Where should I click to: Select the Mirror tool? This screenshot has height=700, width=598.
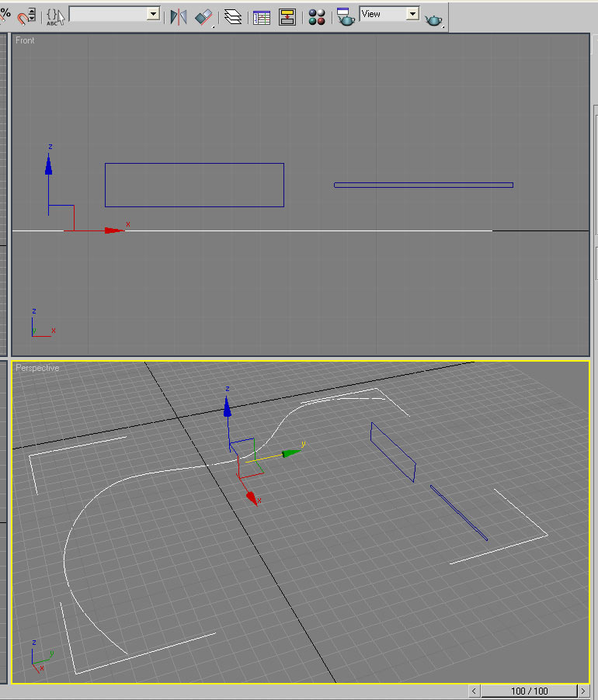click(179, 17)
